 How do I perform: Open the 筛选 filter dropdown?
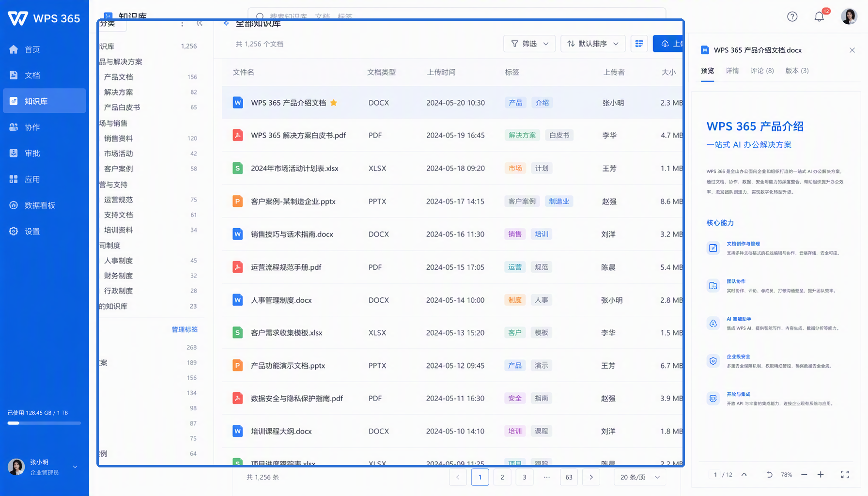click(x=529, y=44)
